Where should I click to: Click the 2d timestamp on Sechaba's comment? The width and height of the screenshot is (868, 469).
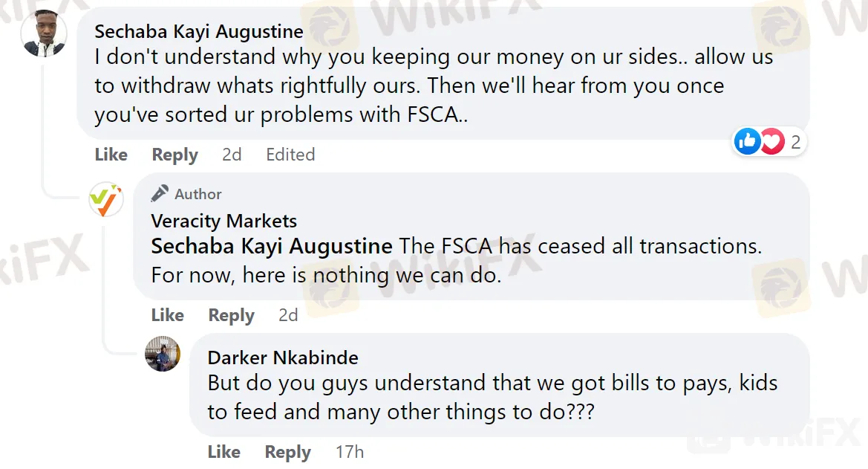pyautogui.click(x=232, y=155)
